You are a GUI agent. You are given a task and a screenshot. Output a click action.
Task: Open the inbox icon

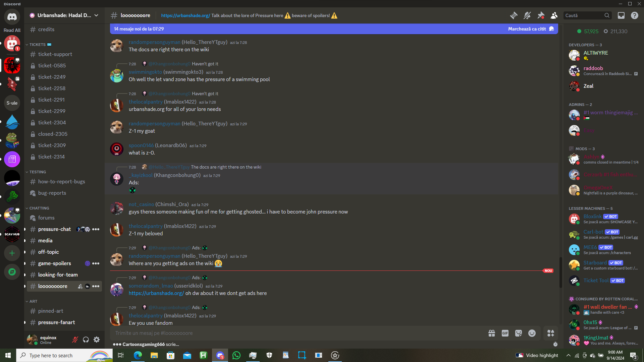coord(621,15)
